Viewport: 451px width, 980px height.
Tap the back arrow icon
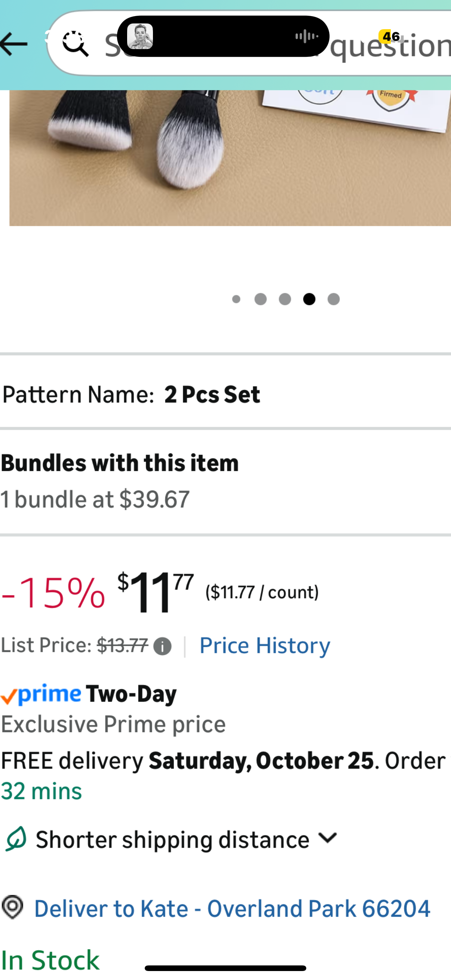point(14,44)
